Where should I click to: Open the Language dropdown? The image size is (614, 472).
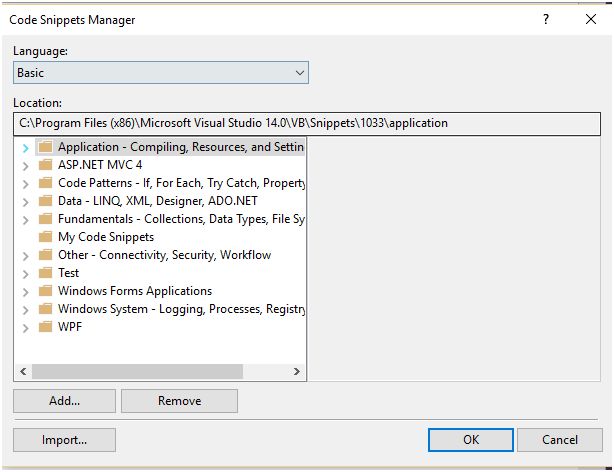[160, 73]
